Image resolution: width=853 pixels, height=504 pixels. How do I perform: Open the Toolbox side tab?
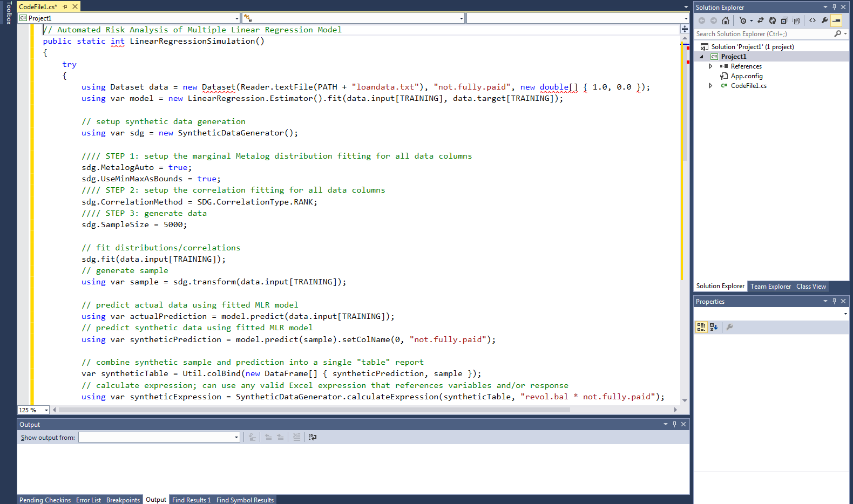point(8,13)
